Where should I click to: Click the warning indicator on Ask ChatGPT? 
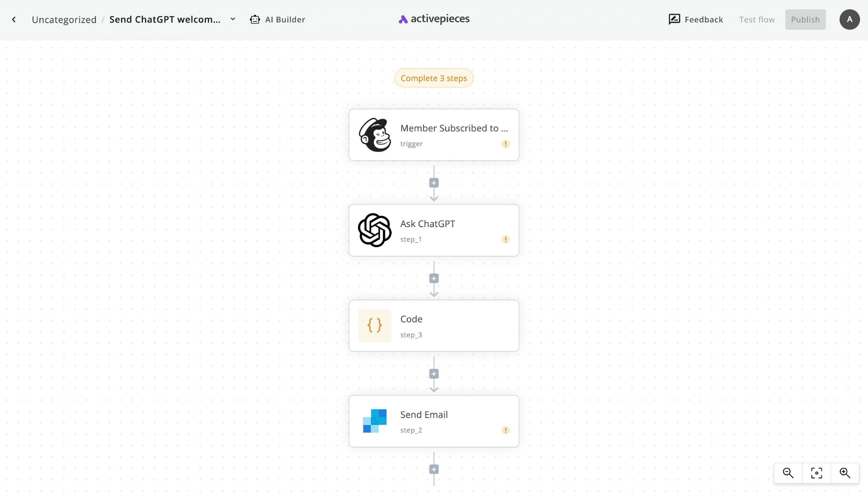505,239
